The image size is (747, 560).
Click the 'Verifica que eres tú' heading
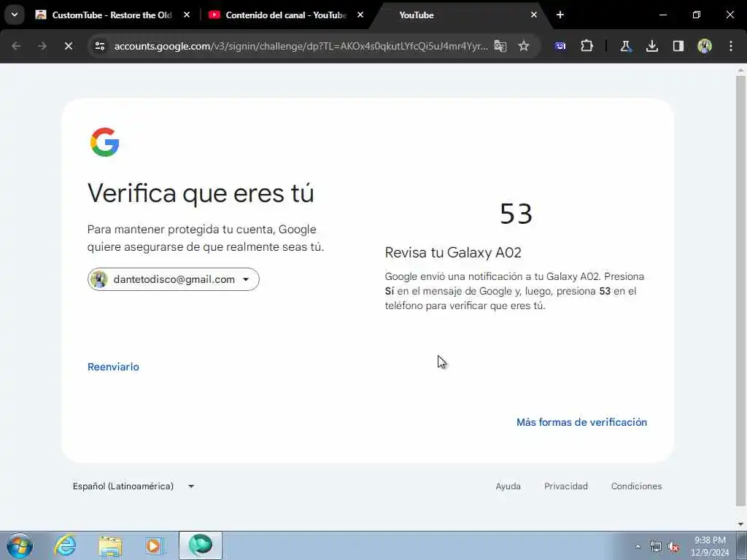point(201,193)
